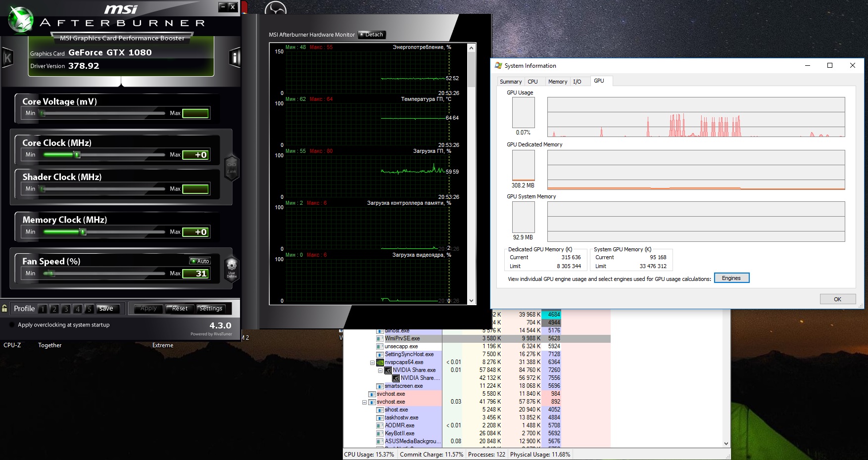The image size is (868, 460).
Task: Click the Extreme desktop shortcut label
Action: click(x=163, y=345)
